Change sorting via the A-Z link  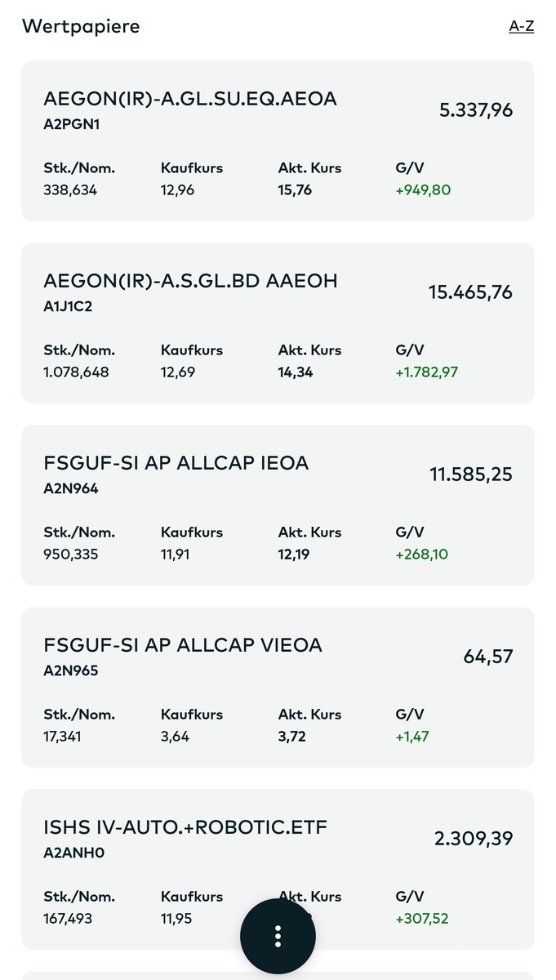521,26
